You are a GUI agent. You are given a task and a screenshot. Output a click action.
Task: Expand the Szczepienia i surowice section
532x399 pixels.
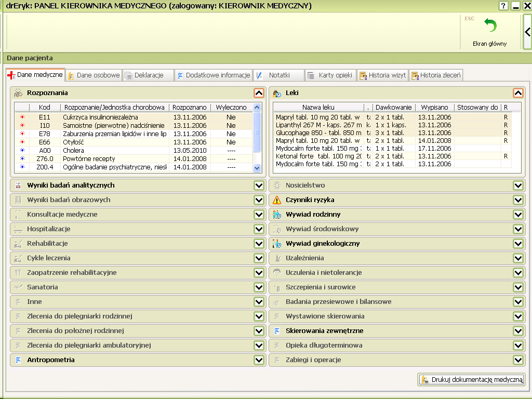pos(518,287)
